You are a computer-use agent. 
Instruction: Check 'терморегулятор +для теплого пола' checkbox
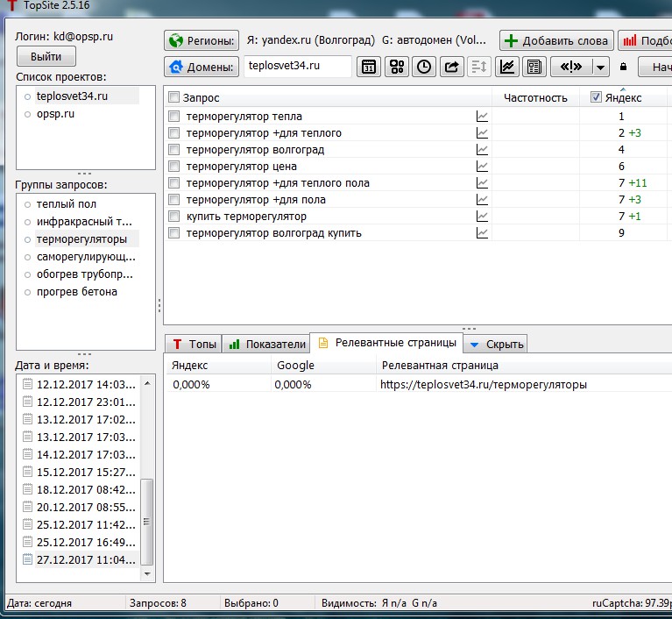point(173,183)
